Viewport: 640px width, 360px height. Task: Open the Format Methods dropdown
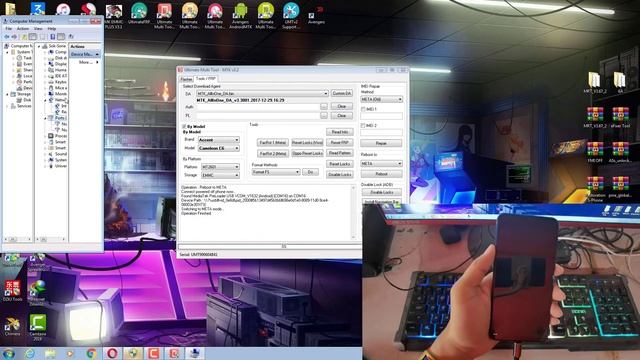click(x=276, y=172)
